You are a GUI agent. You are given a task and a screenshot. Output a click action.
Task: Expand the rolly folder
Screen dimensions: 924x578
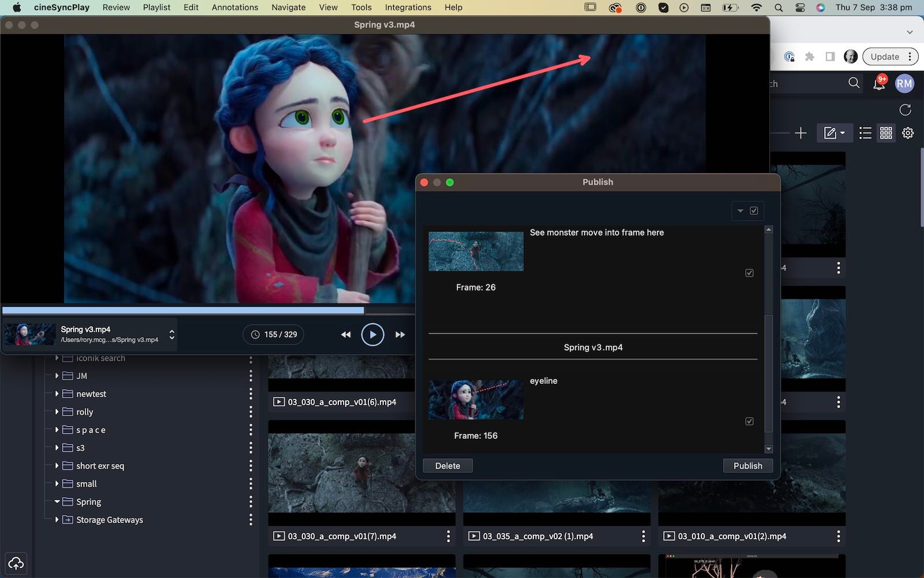(x=57, y=412)
